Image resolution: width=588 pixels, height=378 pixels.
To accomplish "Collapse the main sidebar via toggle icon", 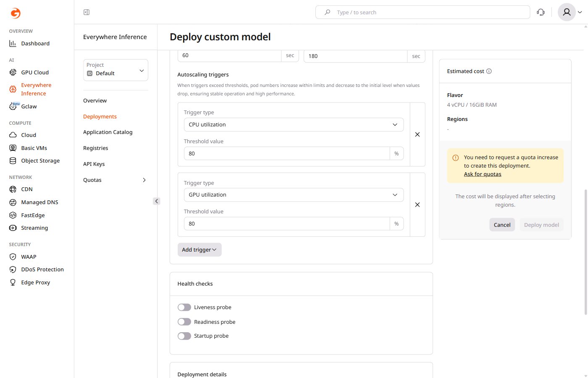I will point(87,12).
